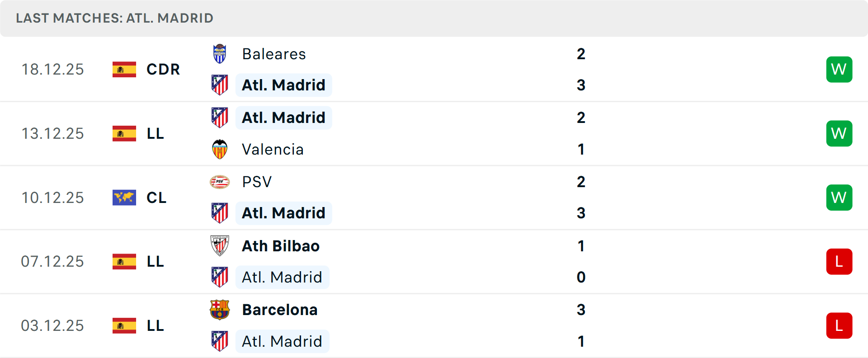The image size is (868, 358).
Task: Select the CDR competition label
Action: point(163,70)
